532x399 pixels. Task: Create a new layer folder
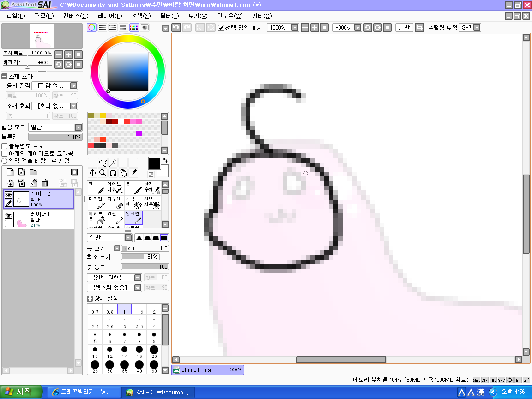[33, 172]
